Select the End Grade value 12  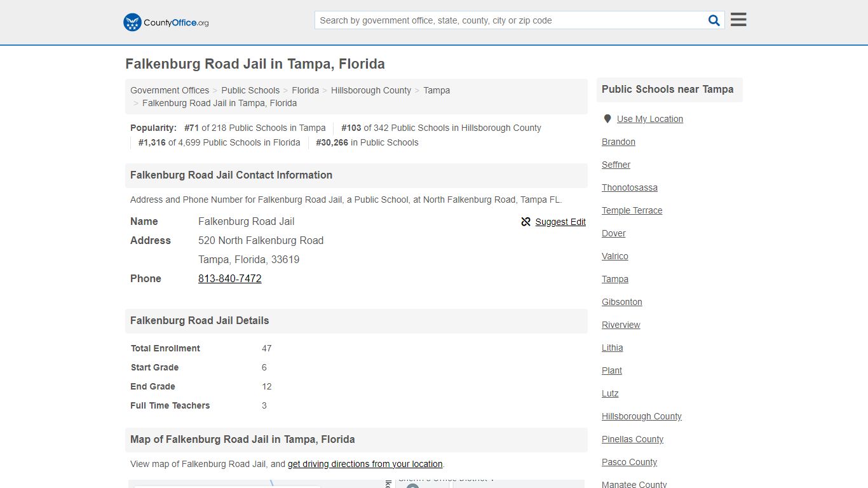coord(266,386)
